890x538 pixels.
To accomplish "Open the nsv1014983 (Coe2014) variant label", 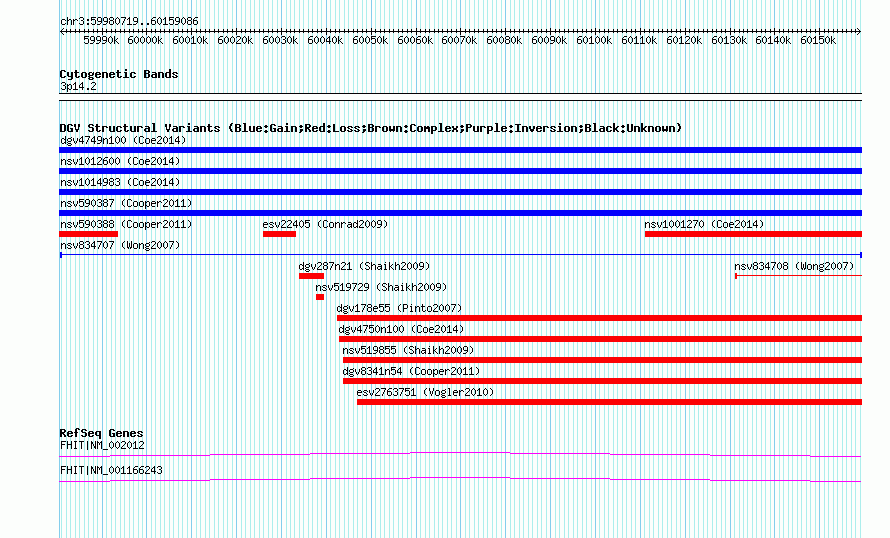I will pyautogui.click(x=120, y=182).
